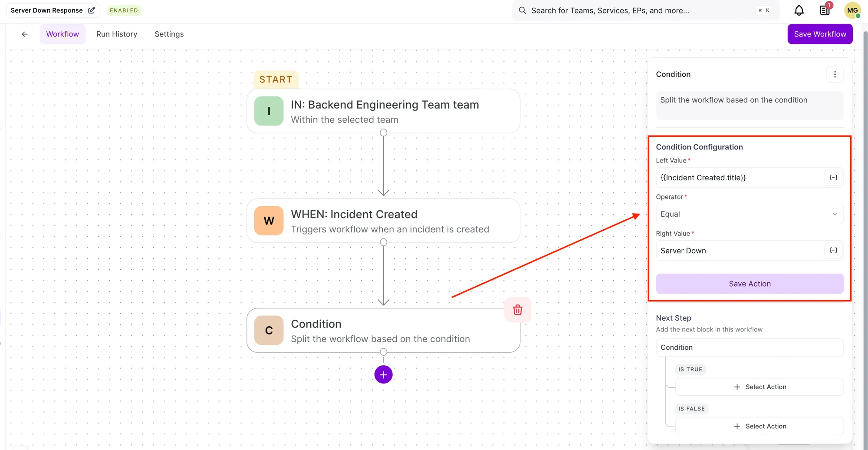Click the Next Step Condition row
868x450 pixels.
click(750, 347)
